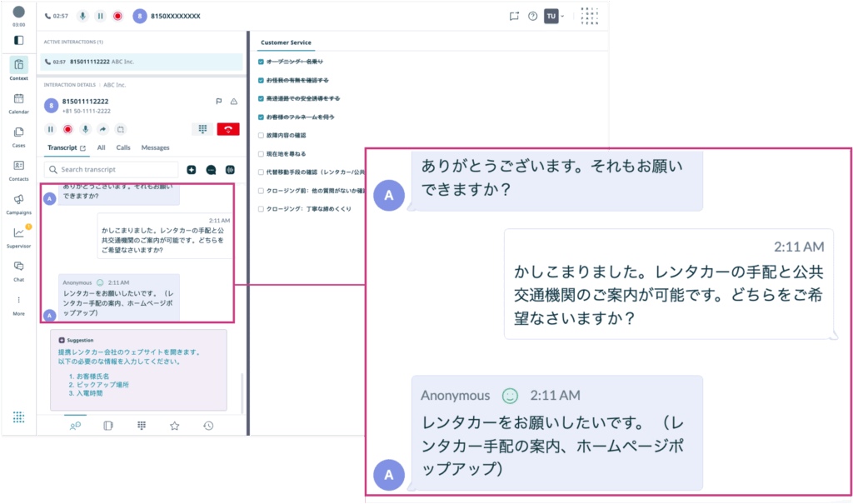Click the agent status circle above 03:00
Screen dimensions: 853x504
point(18,12)
